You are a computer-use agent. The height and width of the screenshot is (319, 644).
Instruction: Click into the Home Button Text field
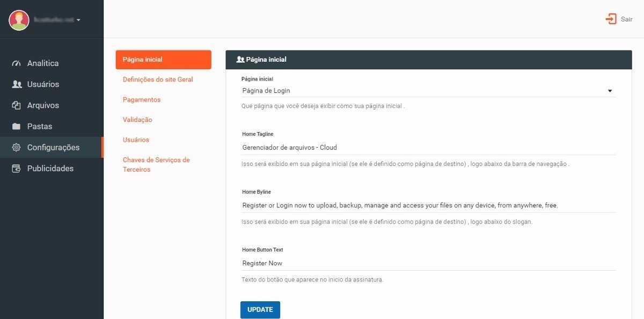[x=428, y=263]
